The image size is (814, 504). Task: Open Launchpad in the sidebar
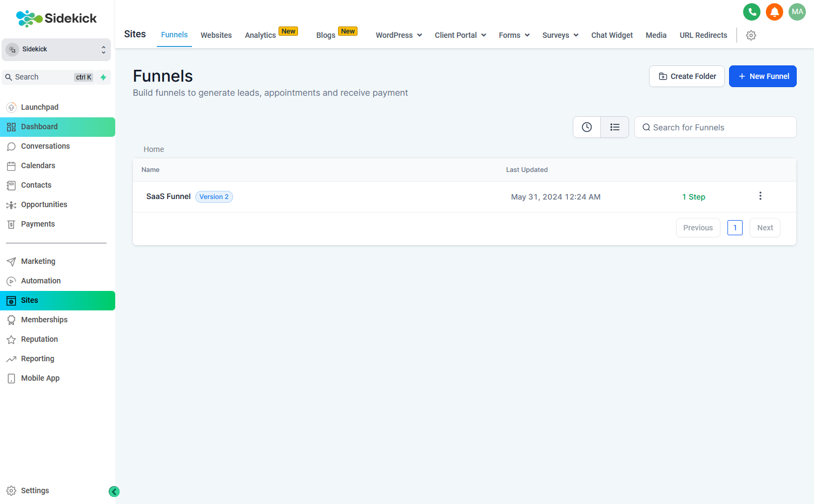tap(57, 107)
